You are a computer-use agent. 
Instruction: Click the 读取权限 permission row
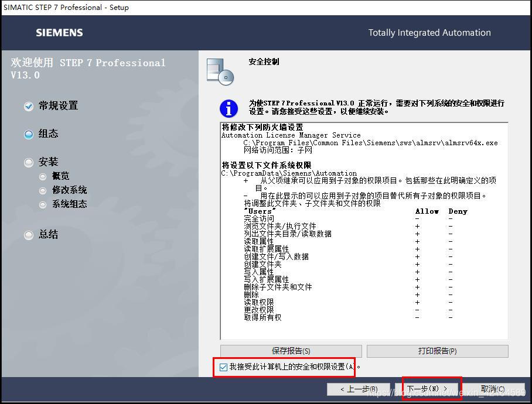click(349, 302)
